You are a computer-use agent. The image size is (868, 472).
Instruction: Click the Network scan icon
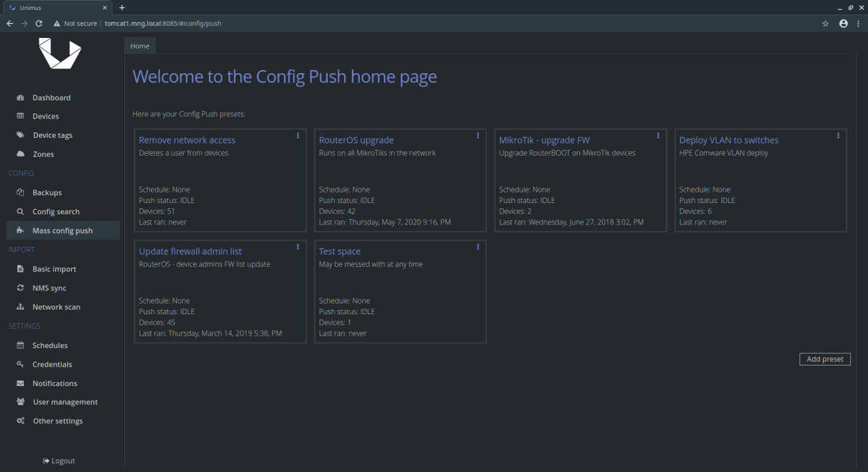pyautogui.click(x=20, y=308)
